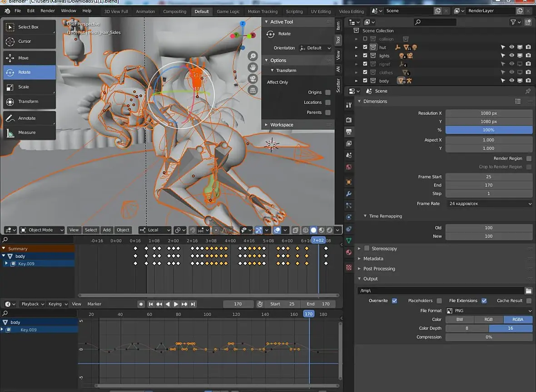Image resolution: width=536 pixels, height=392 pixels.
Task: Disable the Overwrite checkbox
Action: pos(394,301)
